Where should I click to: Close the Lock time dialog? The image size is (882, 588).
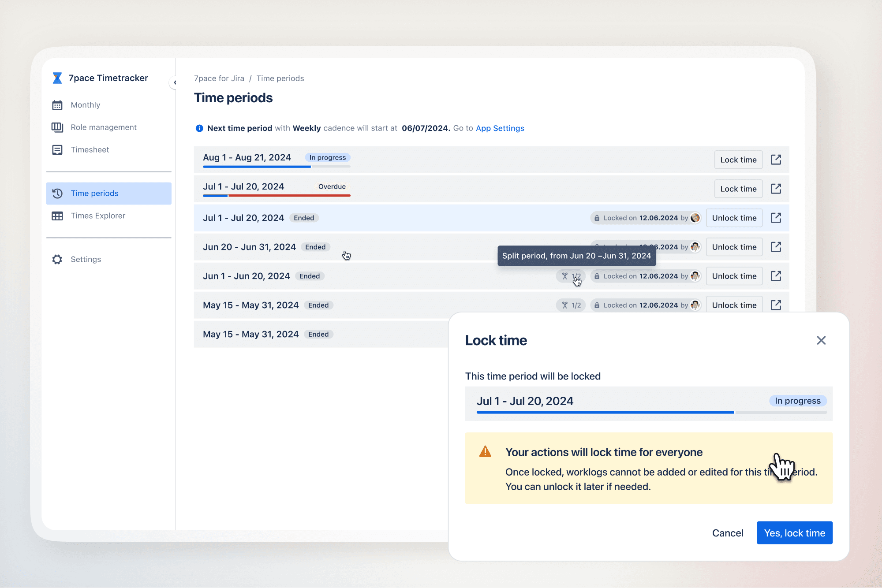(x=821, y=340)
